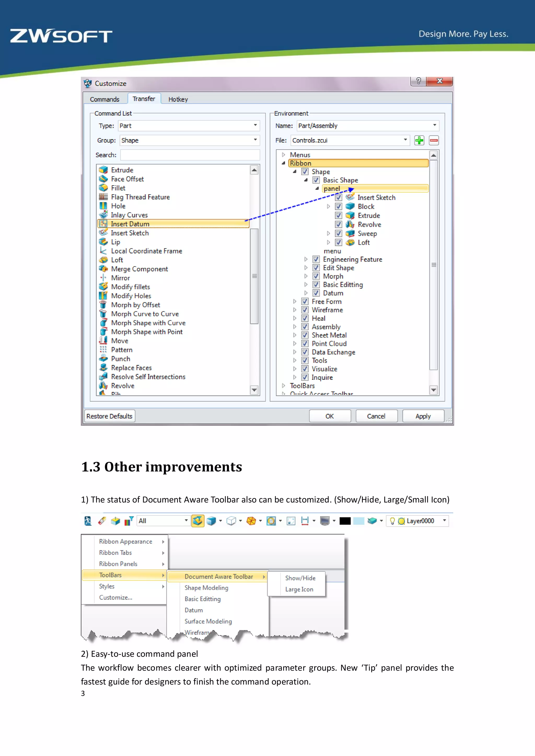Click the layer lightbulb icon in toolbar
535x756 pixels.
(x=392, y=521)
